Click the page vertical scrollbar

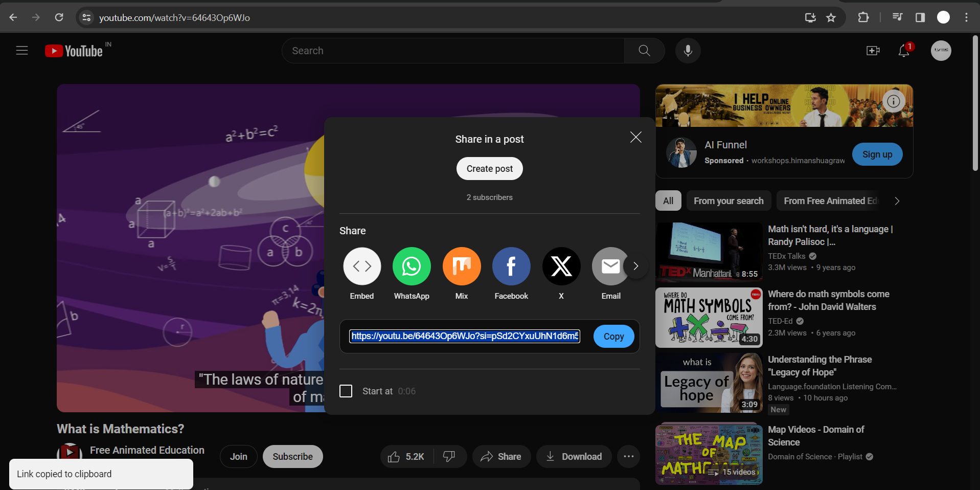[975, 102]
